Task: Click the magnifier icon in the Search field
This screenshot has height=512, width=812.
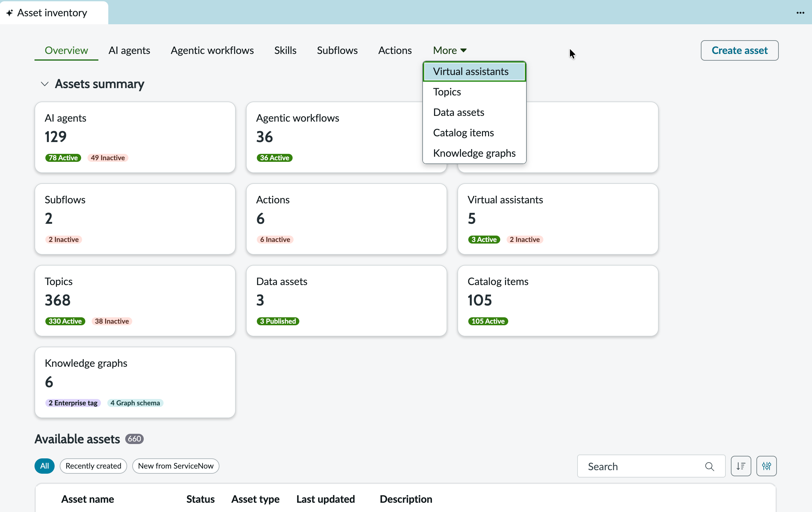Action: (709, 466)
